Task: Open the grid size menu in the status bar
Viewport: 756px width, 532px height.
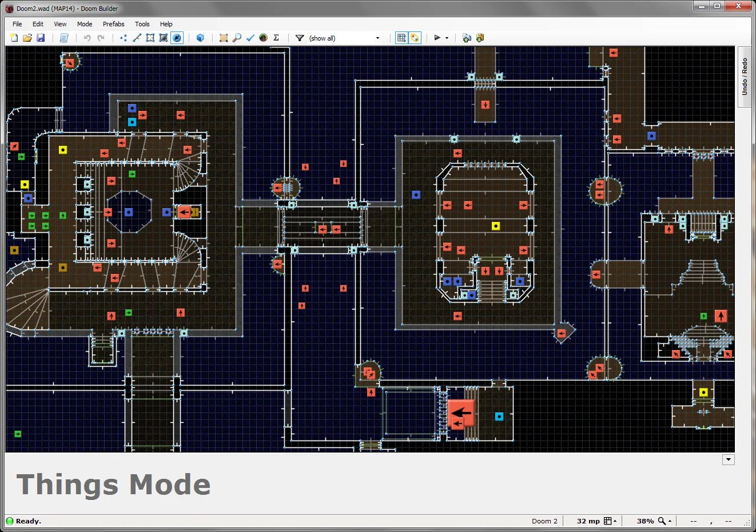Action: pyautogui.click(x=611, y=521)
